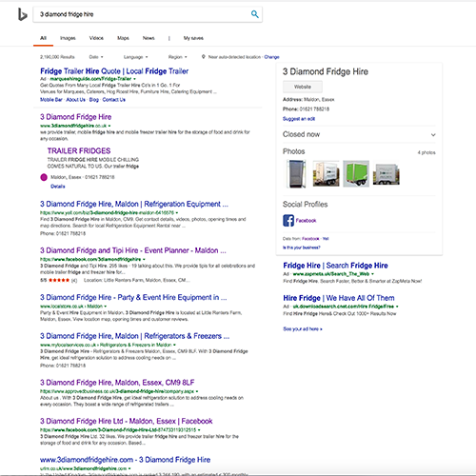Click the 4 photos count link
The height and width of the screenshot is (476, 476).
(x=426, y=152)
